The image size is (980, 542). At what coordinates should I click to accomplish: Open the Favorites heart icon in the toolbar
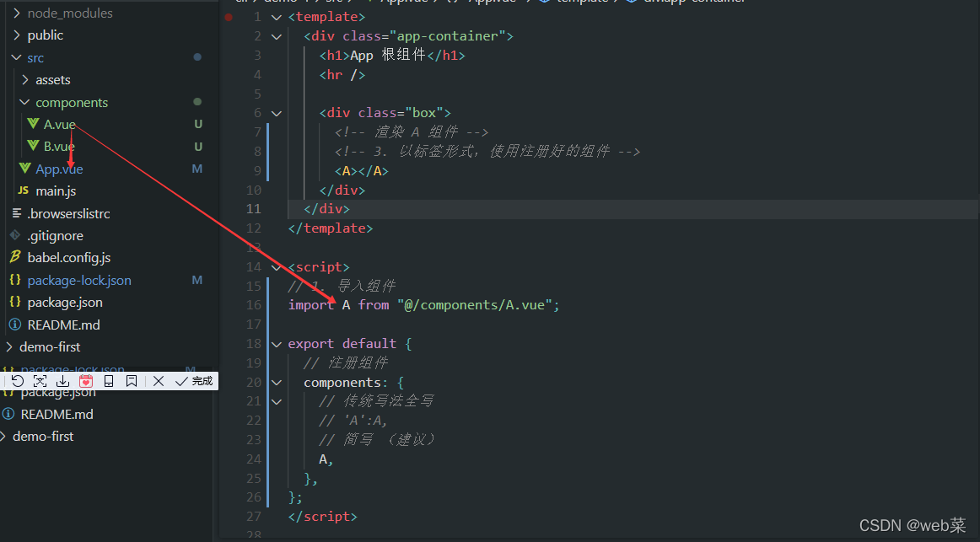(85, 381)
